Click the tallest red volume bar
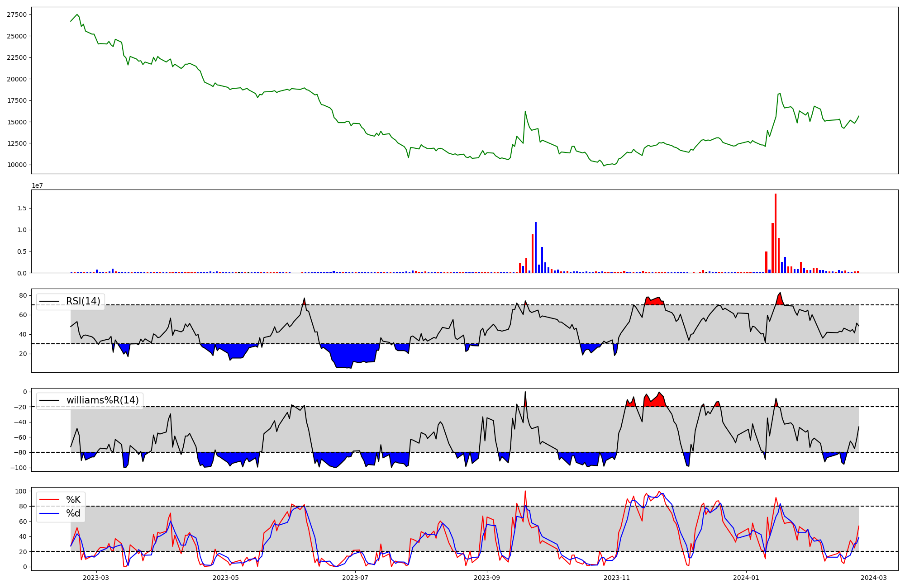Screen dimensions: 905x588 tap(776, 233)
